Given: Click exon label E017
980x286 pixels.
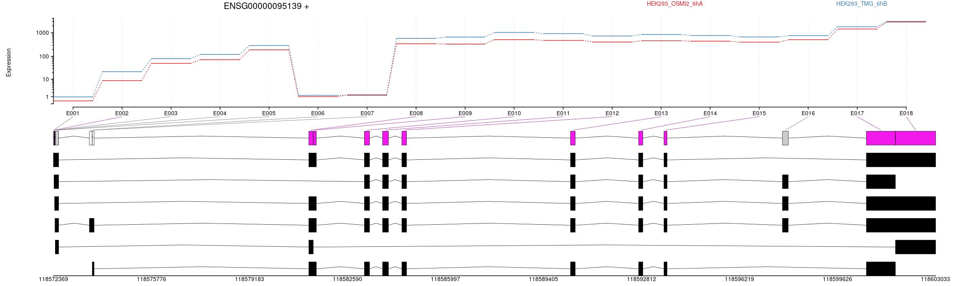Looking at the screenshot, I should (x=857, y=113).
